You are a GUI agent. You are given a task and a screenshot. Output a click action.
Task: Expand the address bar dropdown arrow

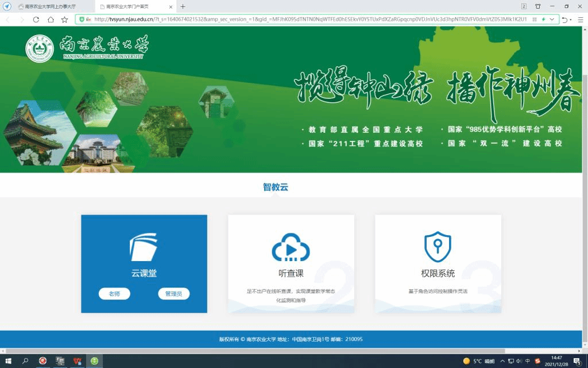coord(552,19)
